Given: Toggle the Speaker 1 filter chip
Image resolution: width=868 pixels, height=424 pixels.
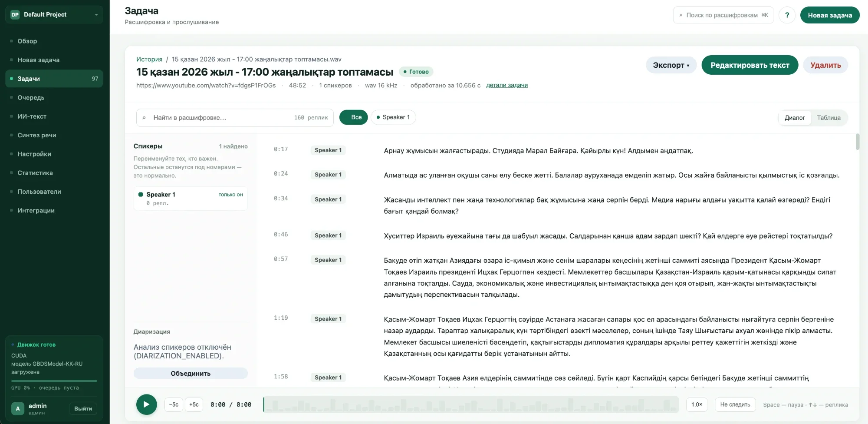Looking at the screenshot, I should [x=393, y=117].
